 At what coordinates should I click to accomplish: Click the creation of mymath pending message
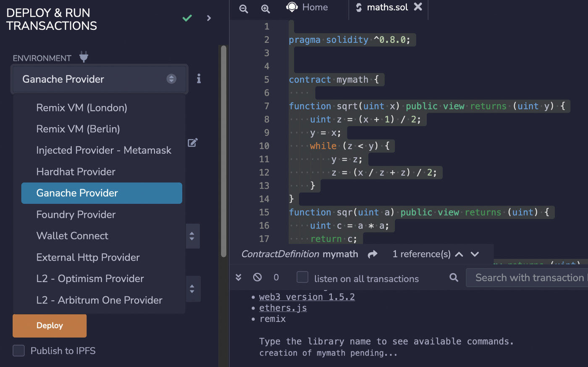tap(328, 353)
